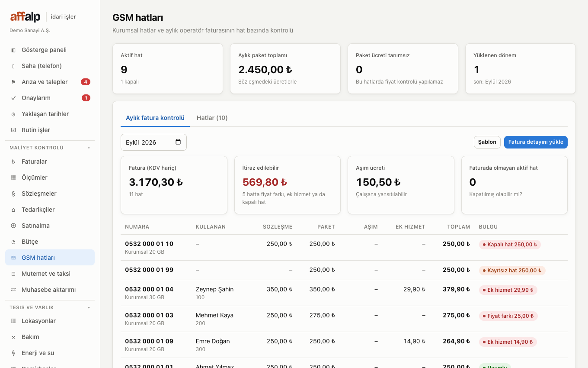588x368 pixels.
Task: Click the Sözleşmeler section-sign icon
Action: coord(13,194)
